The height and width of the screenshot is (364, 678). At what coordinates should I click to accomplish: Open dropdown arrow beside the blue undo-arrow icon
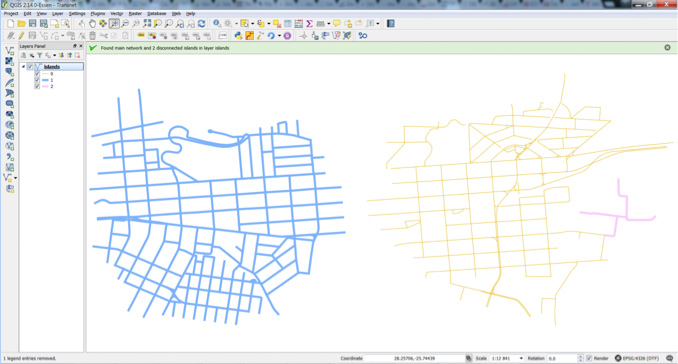(279, 35)
